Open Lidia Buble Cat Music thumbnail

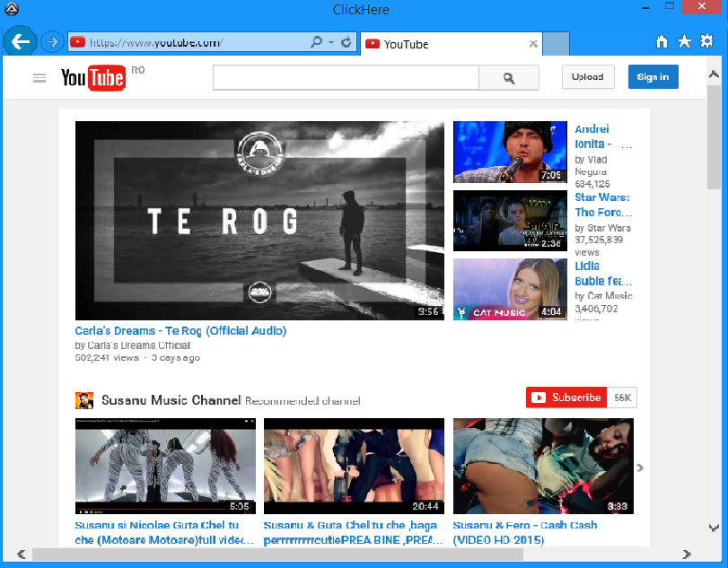click(510, 289)
